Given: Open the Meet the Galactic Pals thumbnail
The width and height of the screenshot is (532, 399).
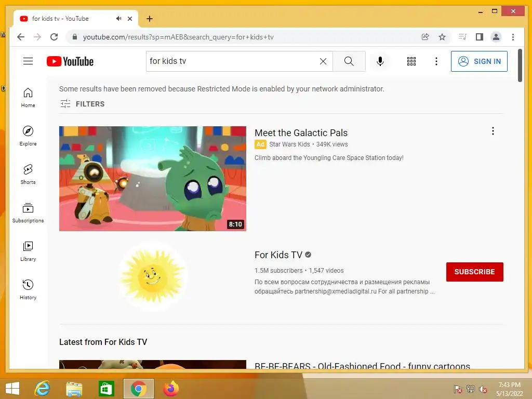Looking at the screenshot, I should click(153, 179).
